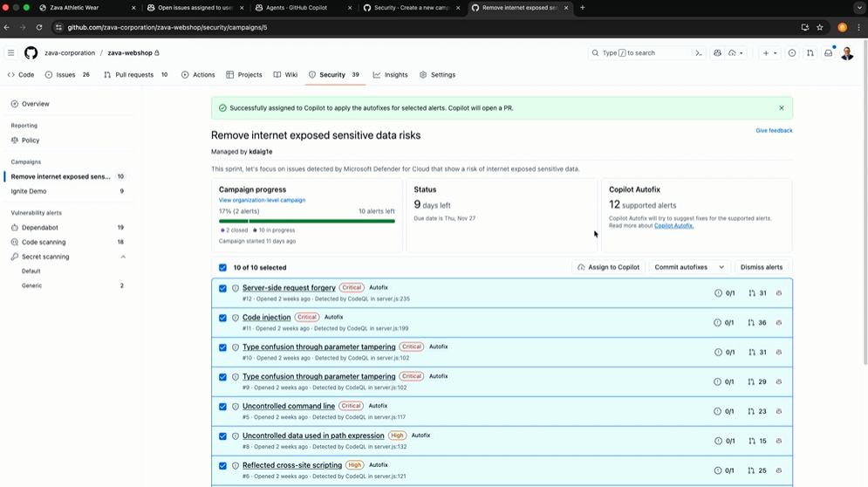Uncheck alert #10 Type confusion checkbox
Image resolution: width=868 pixels, height=487 pixels.
(x=222, y=347)
